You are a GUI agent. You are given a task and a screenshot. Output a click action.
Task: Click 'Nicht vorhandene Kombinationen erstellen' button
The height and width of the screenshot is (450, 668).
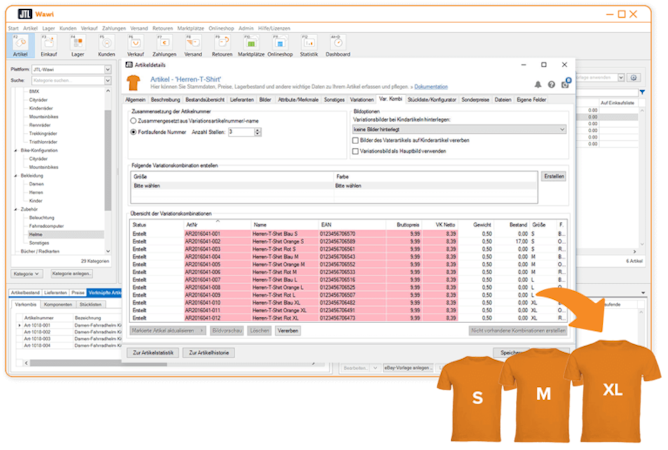(x=518, y=331)
